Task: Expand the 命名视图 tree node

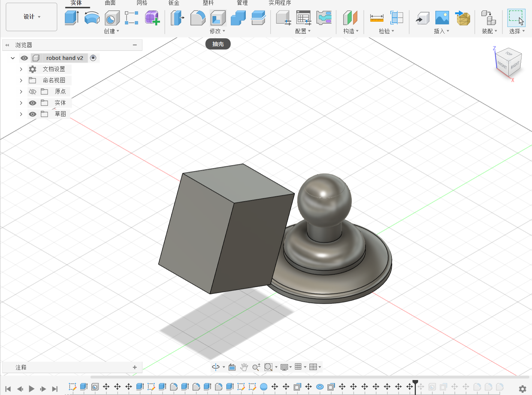Action: click(x=21, y=80)
